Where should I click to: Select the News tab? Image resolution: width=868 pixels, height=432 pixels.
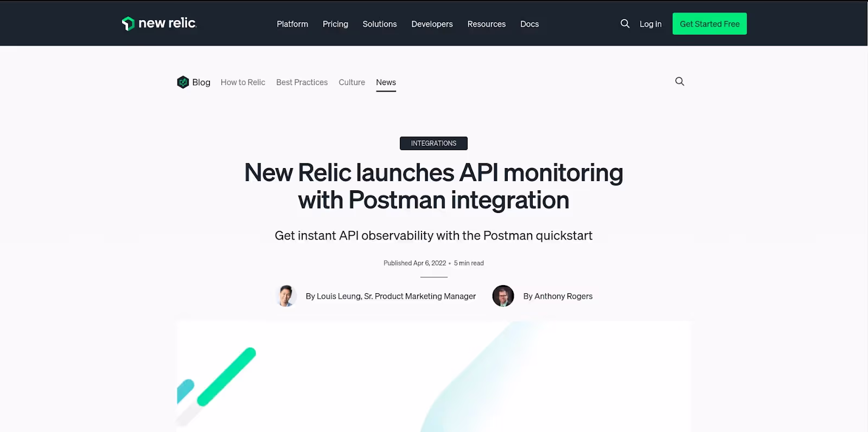point(386,82)
